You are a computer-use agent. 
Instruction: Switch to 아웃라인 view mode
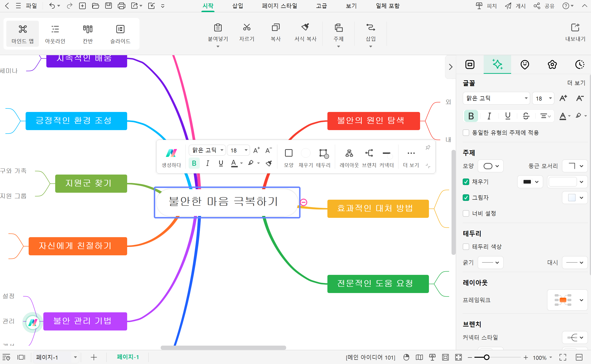55,34
